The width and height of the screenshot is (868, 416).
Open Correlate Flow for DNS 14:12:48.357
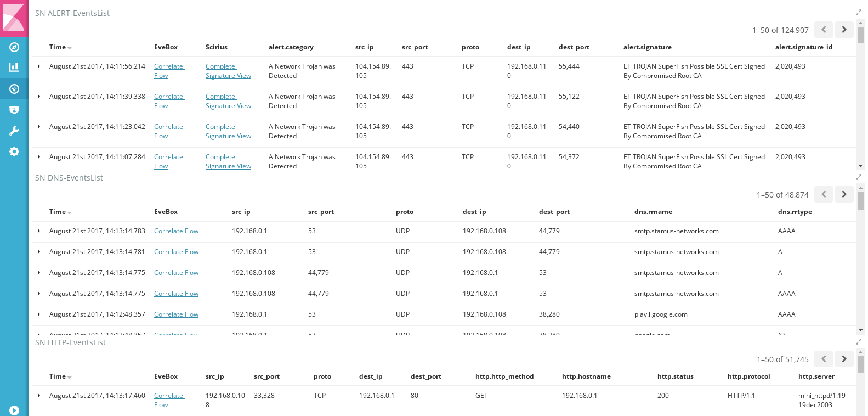point(176,314)
